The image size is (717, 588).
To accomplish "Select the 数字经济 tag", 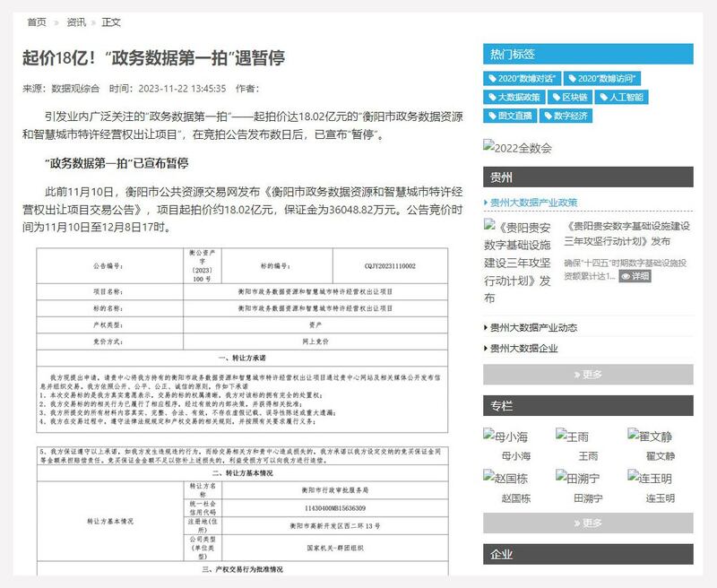I will click(x=566, y=116).
